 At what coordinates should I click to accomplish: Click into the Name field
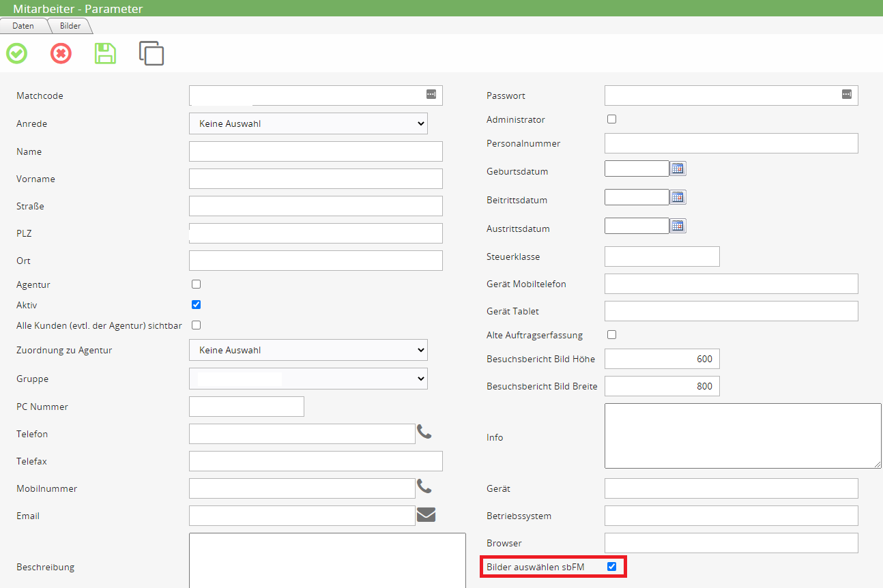(x=316, y=151)
